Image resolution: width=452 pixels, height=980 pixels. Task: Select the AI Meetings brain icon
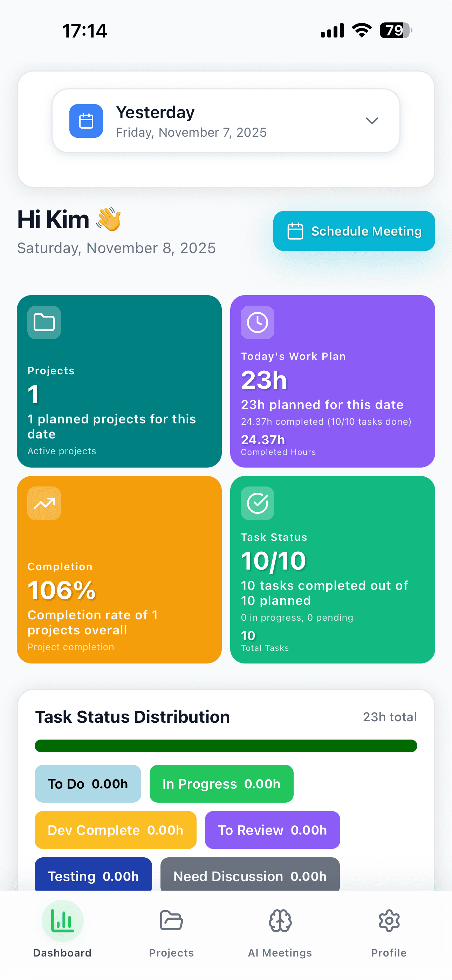tap(280, 921)
